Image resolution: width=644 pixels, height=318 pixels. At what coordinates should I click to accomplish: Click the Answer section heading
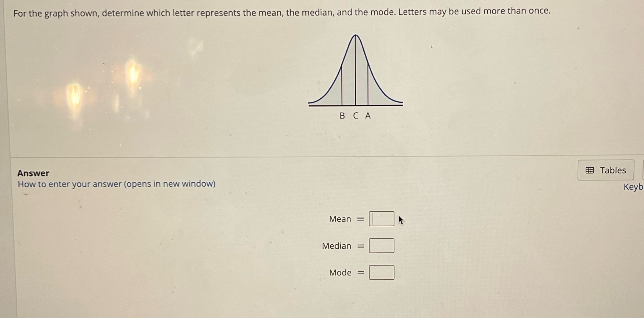click(x=33, y=173)
